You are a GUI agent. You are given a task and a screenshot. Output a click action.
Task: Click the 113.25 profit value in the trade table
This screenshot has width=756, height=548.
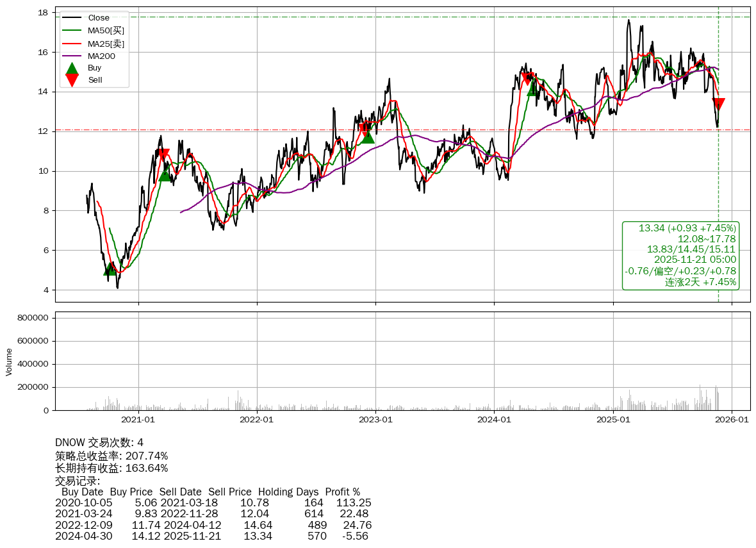pos(354,502)
